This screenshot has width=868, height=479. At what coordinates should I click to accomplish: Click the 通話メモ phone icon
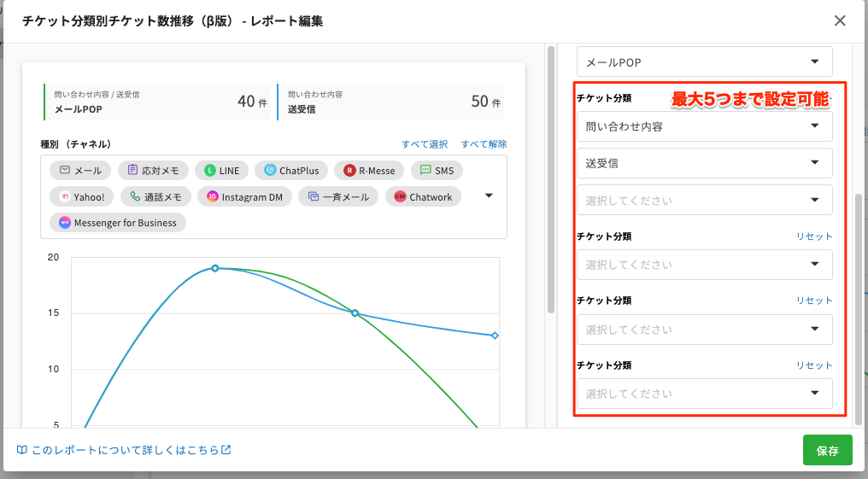[135, 197]
